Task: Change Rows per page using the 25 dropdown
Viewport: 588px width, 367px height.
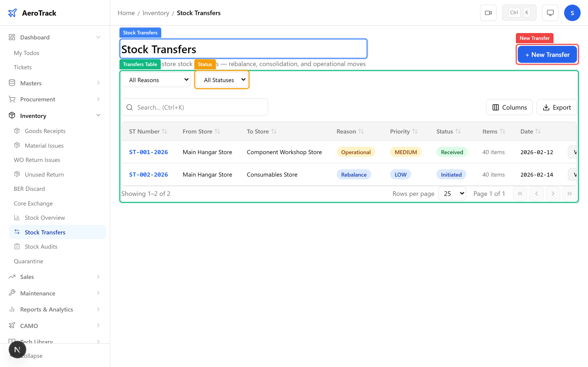Action: click(x=452, y=193)
